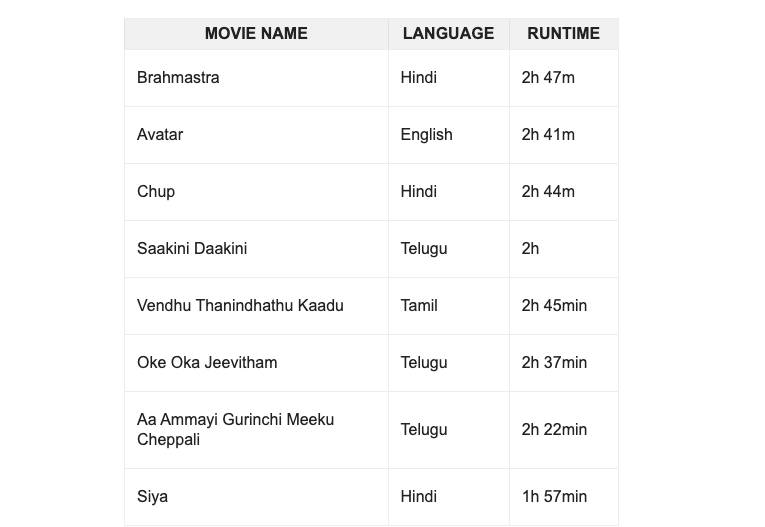Select Aa Ammayi Gurinchi Meeku Cheppali
Image resolution: width=765 pixels, height=527 pixels.
[235, 429]
